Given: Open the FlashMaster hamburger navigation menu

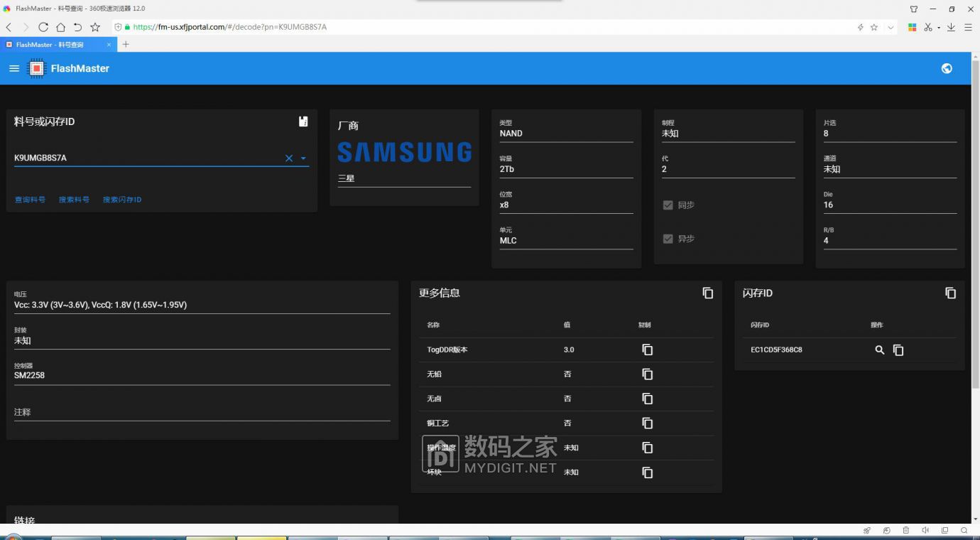Looking at the screenshot, I should click(x=14, y=68).
